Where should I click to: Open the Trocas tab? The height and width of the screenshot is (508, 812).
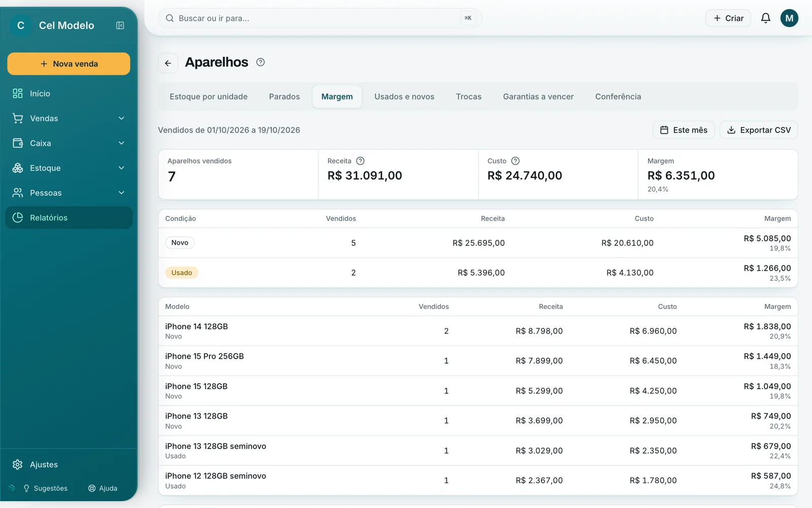pyautogui.click(x=468, y=97)
